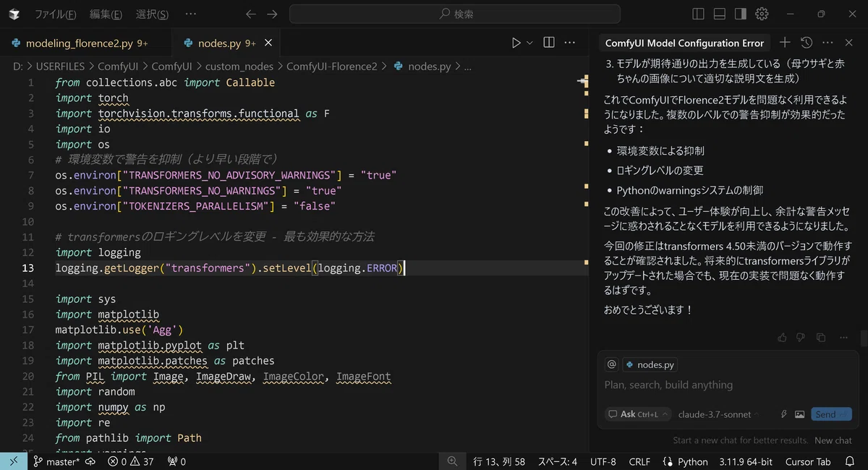
Task: Click the USERFILES breadcrumb
Action: (60, 67)
